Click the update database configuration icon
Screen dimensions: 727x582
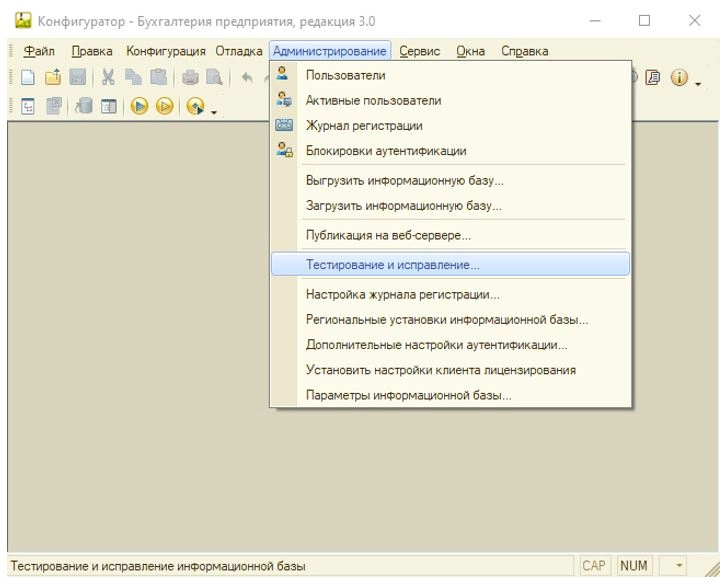[84, 106]
